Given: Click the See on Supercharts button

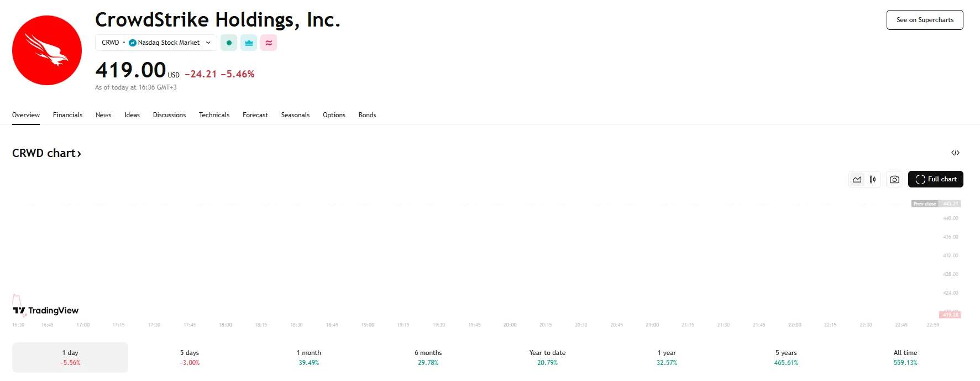Looking at the screenshot, I should click(924, 19).
